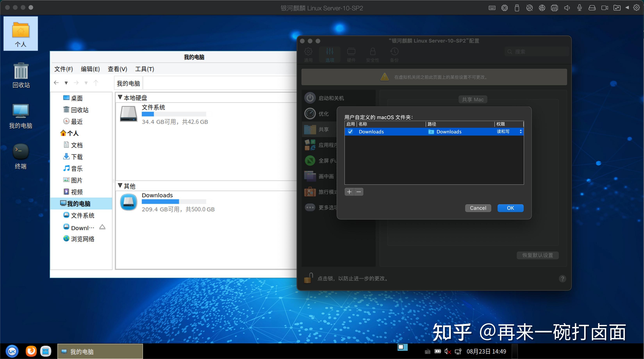Click the lock icon to prevent changes
The image size is (644, 359).
[309, 278]
